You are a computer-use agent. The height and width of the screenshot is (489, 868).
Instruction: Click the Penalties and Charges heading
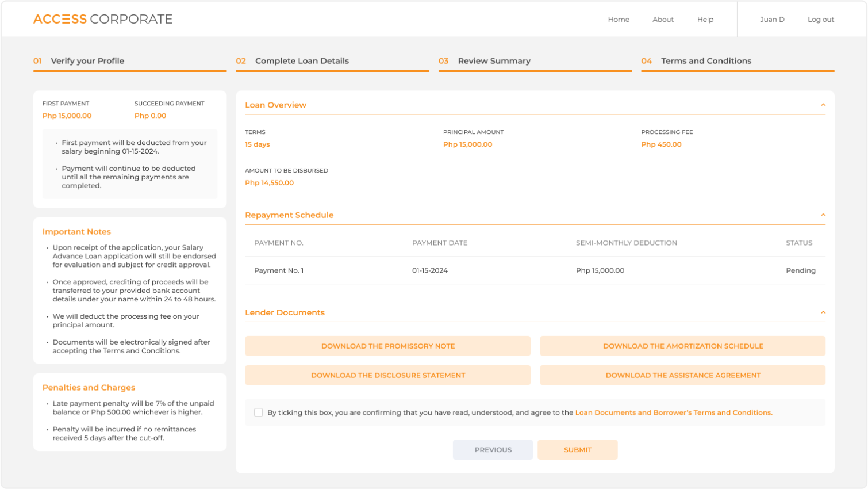(x=89, y=388)
